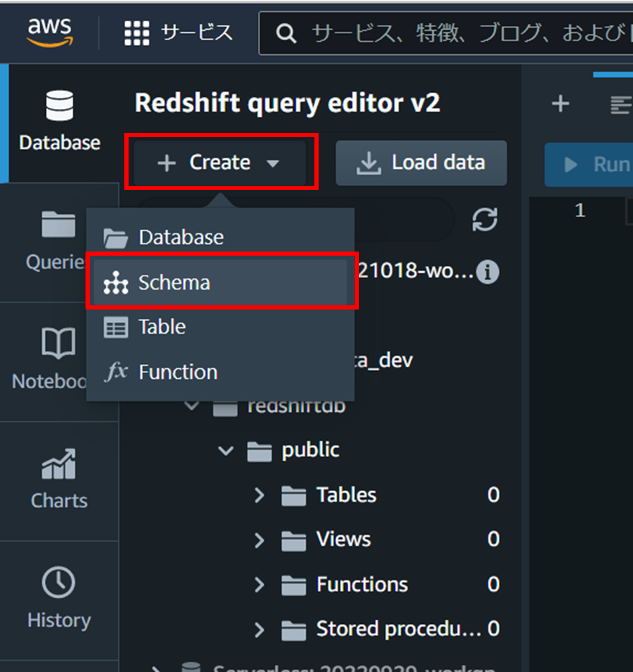Select the Stored procedu... row label

point(398,629)
